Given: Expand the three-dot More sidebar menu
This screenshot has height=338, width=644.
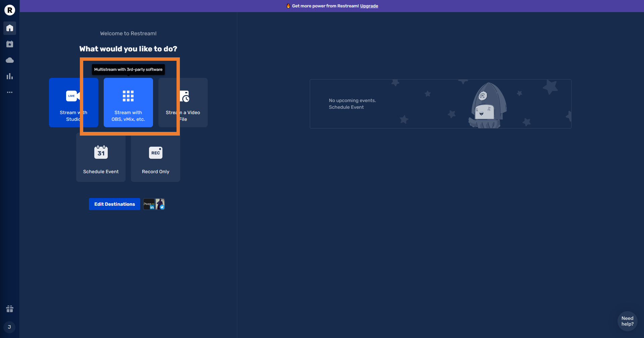Looking at the screenshot, I should click(x=10, y=92).
